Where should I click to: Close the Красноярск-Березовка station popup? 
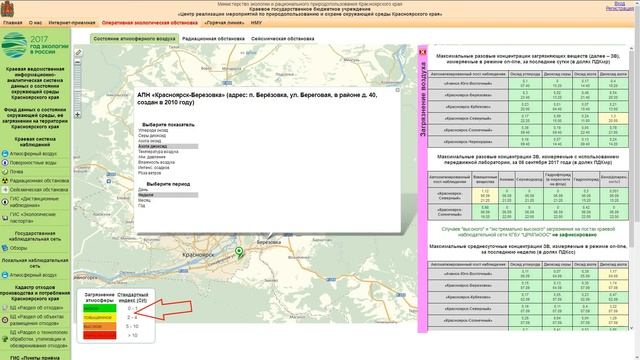(397, 90)
